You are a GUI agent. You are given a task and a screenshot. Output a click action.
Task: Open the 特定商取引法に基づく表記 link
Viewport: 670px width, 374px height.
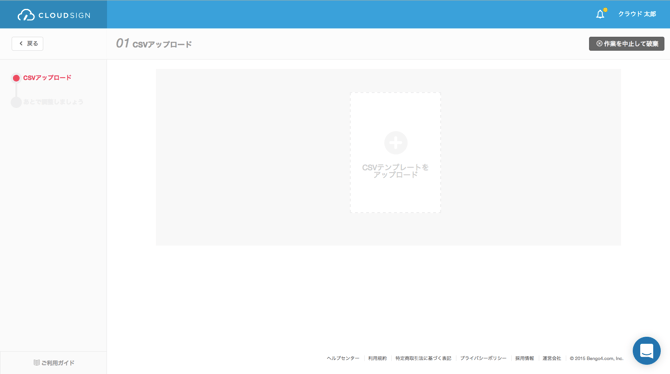click(423, 358)
